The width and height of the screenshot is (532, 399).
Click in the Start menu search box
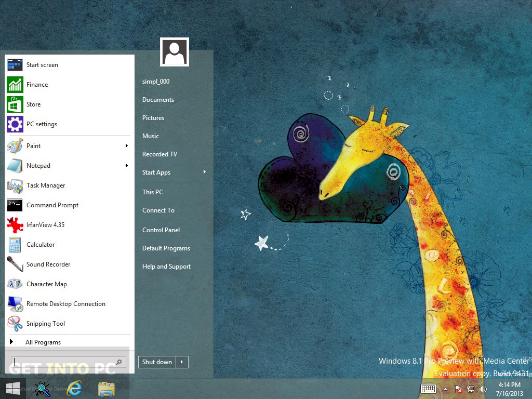(69, 362)
